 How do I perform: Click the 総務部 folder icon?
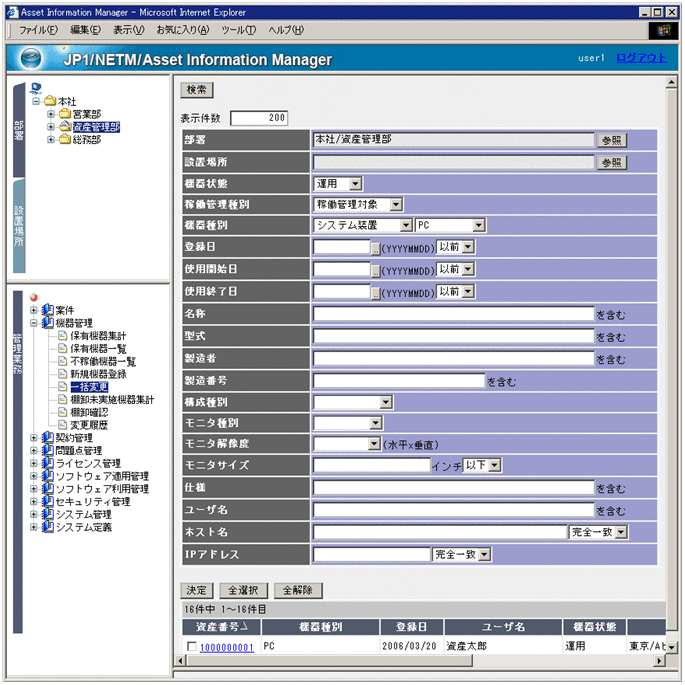[64, 140]
